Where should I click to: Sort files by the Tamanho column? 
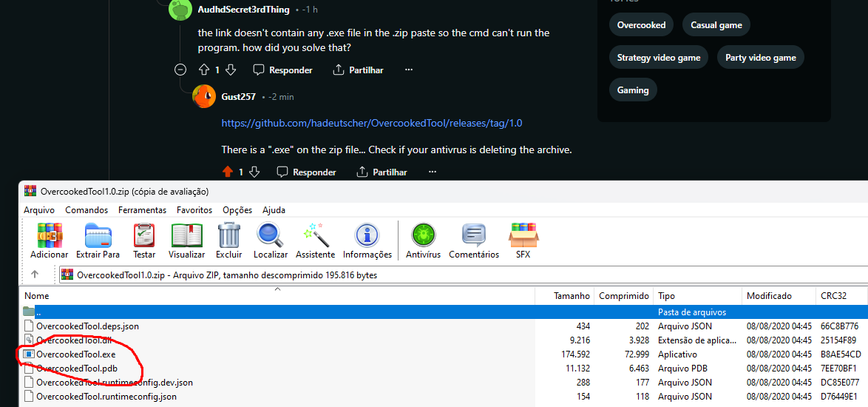point(565,296)
